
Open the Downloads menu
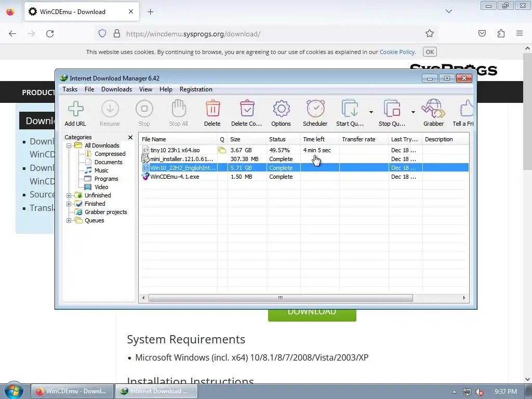coord(116,89)
